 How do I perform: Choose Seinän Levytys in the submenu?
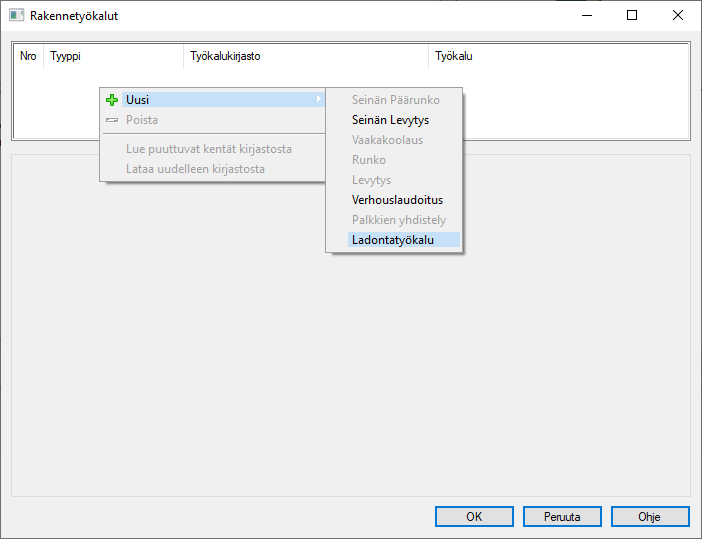click(x=390, y=120)
